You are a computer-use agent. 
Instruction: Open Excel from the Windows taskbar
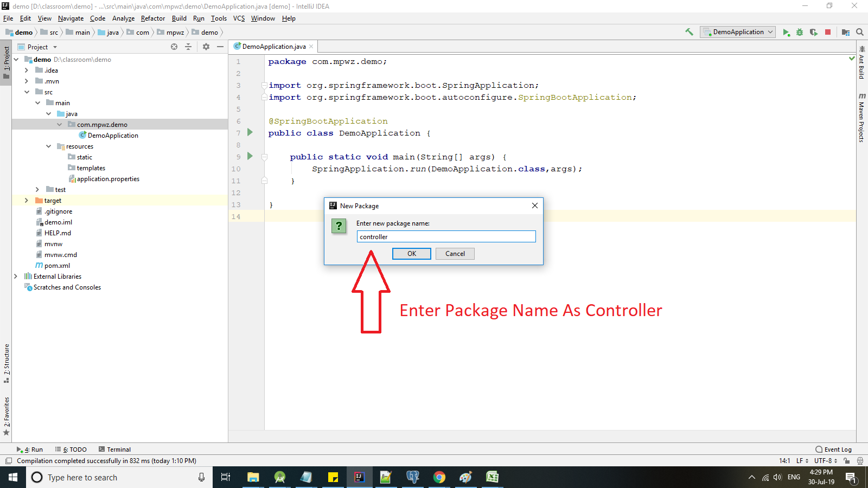coord(492,477)
